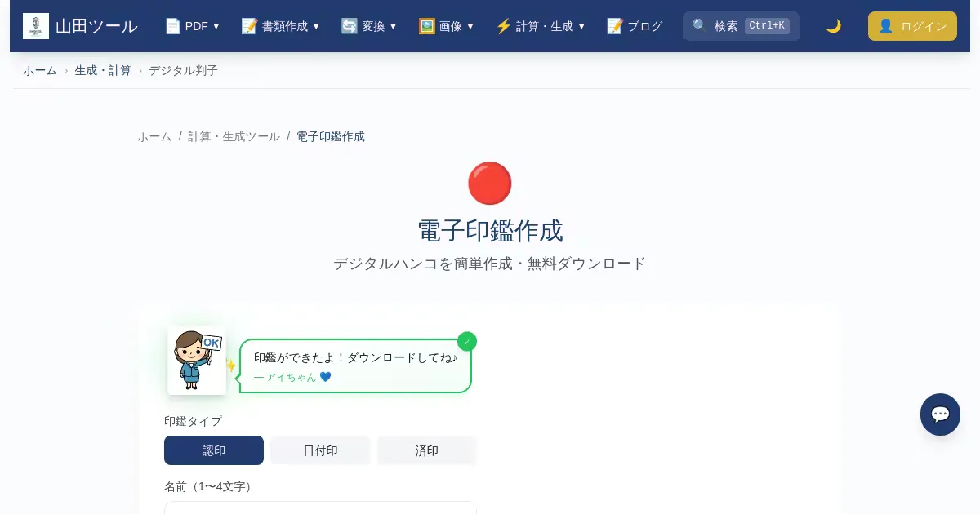Open the floating chat bubble icon
The height and width of the screenshot is (514, 980).
click(940, 414)
